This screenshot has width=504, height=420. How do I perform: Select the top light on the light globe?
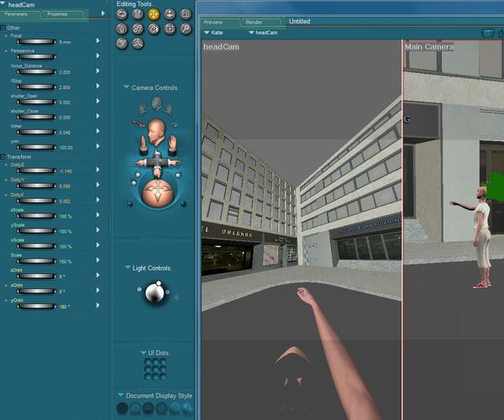click(x=159, y=283)
